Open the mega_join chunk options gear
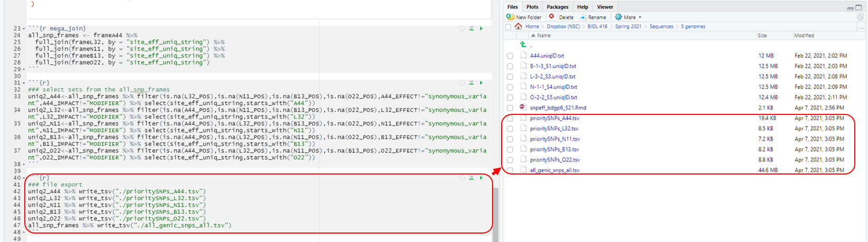Screen dimensions: 868x242 [462, 28]
